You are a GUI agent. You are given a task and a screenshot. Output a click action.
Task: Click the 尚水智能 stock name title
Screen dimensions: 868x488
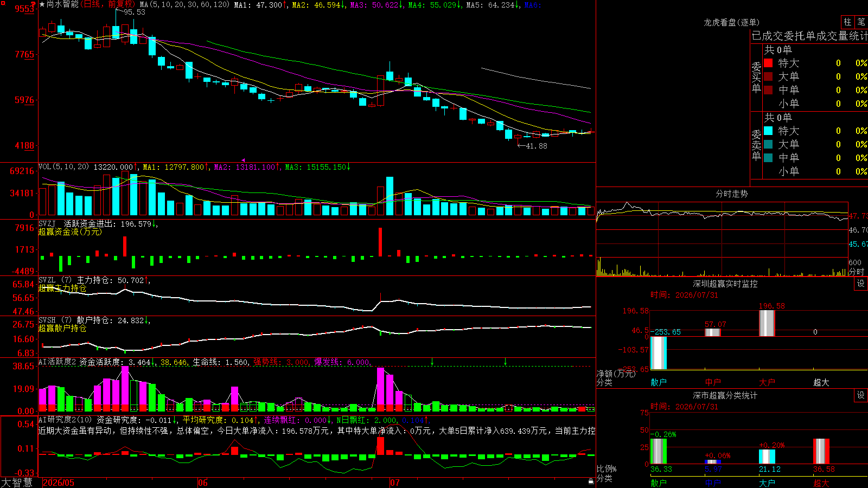point(62,4)
